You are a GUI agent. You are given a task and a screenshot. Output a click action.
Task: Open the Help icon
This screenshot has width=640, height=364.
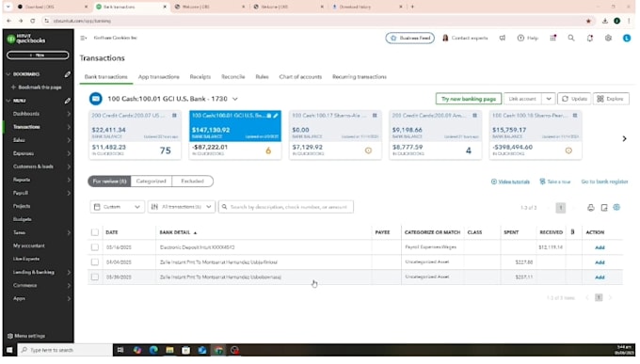527,38
